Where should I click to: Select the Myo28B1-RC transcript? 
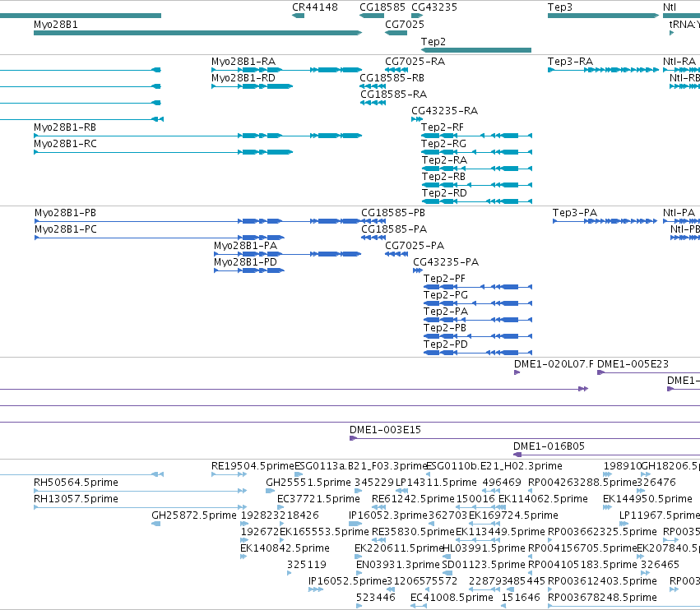pyautogui.click(x=164, y=152)
